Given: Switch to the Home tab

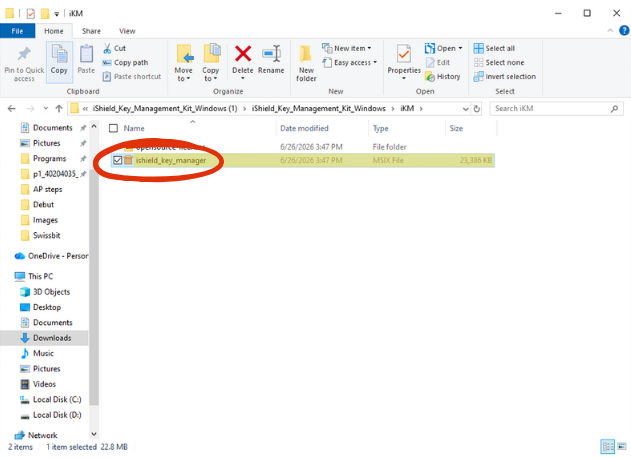Looking at the screenshot, I should point(54,31).
